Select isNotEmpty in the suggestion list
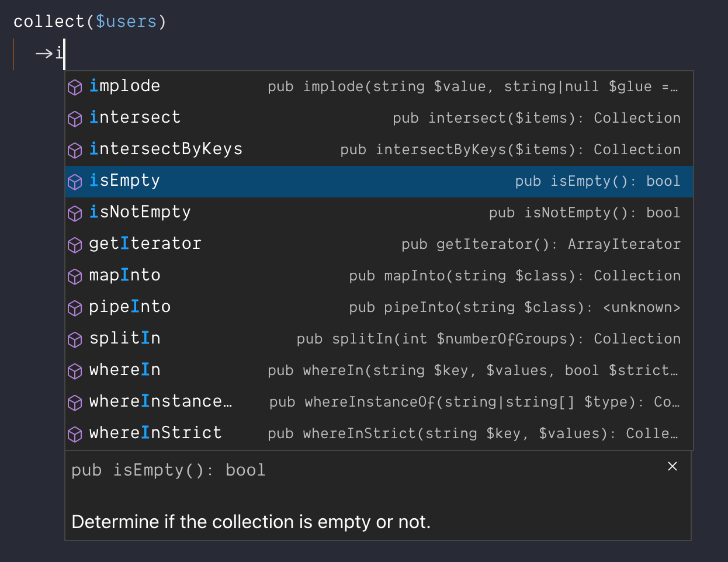 (x=379, y=213)
